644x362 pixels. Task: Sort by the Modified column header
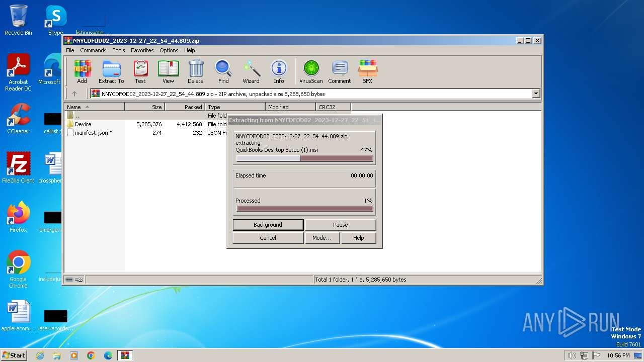tap(291, 107)
